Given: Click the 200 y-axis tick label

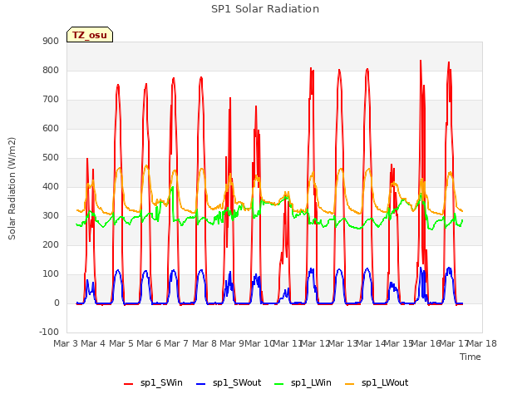Looking at the screenshot, I should 51,245.
